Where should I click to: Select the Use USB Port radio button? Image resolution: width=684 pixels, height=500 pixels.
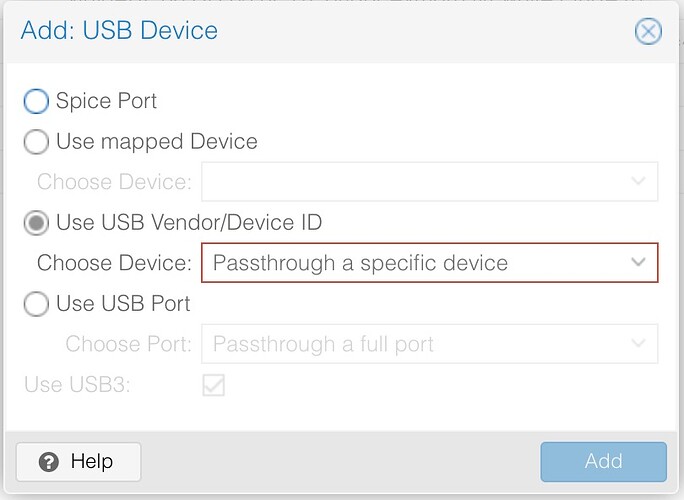click(x=36, y=304)
